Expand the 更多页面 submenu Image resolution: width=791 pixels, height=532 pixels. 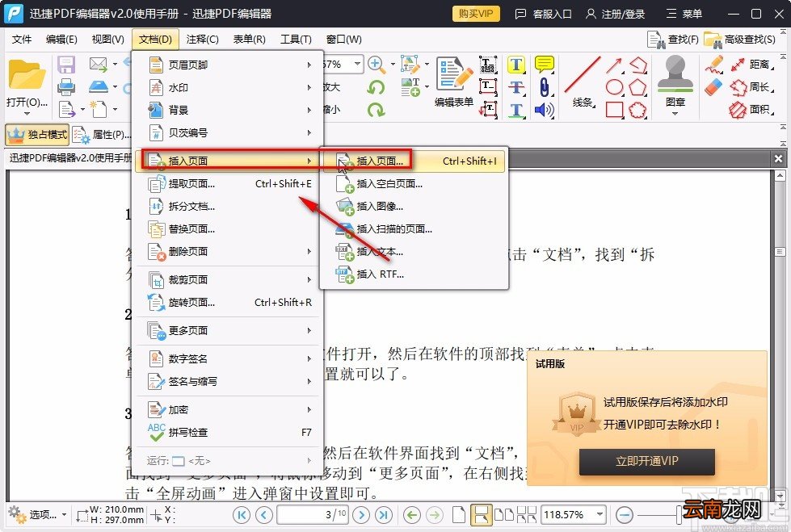(x=230, y=331)
